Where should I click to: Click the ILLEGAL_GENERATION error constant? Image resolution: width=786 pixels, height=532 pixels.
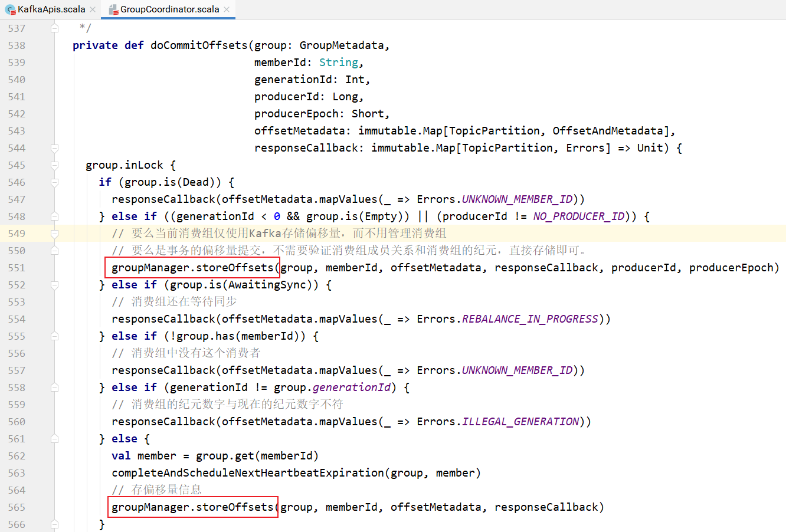point(520,422)
